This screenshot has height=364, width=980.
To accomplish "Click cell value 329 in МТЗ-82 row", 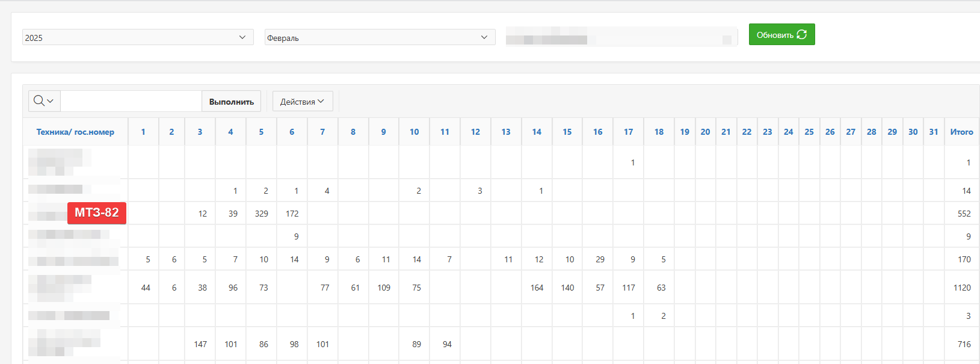I will pyautogui.click(x=261, y=214).
